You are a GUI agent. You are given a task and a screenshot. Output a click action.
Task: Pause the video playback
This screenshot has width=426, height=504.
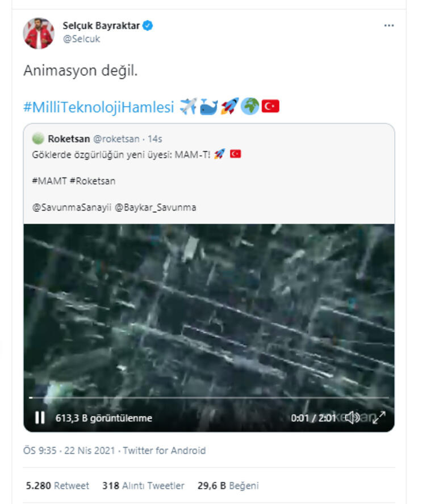[40, 418]
